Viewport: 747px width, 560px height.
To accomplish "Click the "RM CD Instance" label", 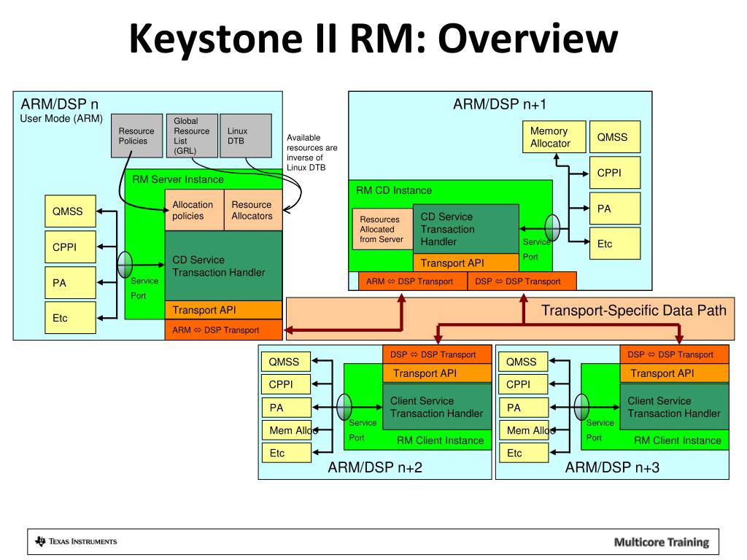I will point(394,190).
